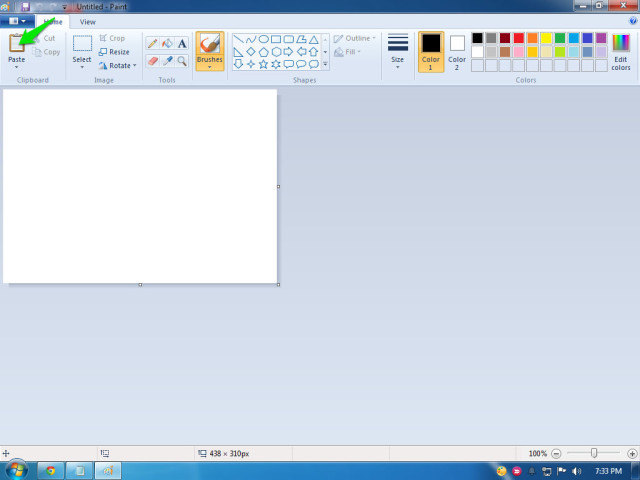This screenshot has height=480, width=640.
Task: Open the Brushes dropdown arrow
Action: (210, 67)
